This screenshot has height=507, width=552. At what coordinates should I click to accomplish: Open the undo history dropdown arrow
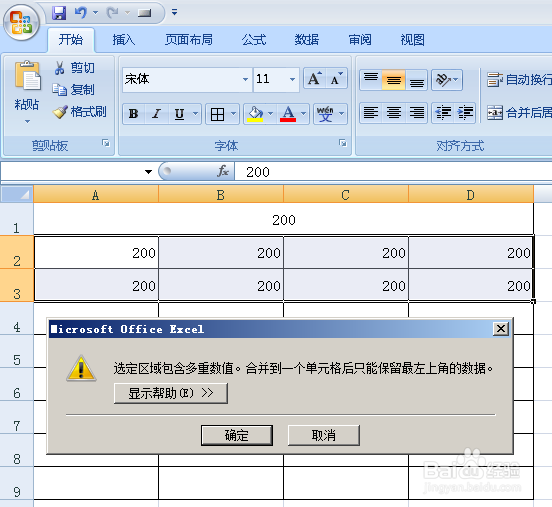pos(95,13)
